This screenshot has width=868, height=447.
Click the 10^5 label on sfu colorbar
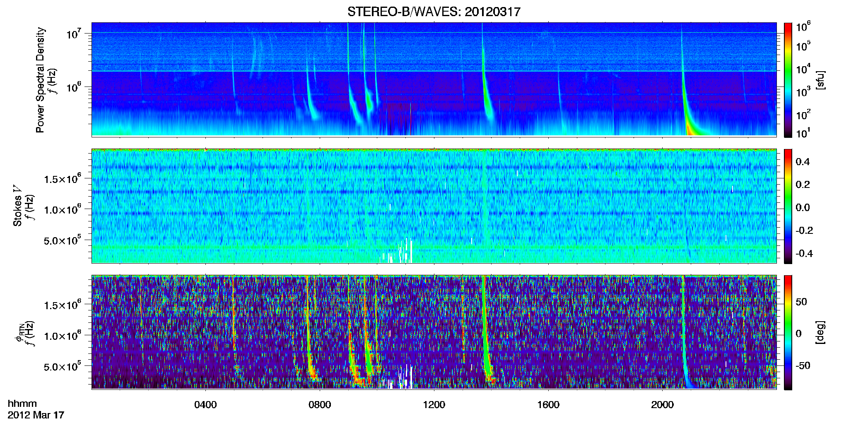pyautogui.click(x=803, y=46)
